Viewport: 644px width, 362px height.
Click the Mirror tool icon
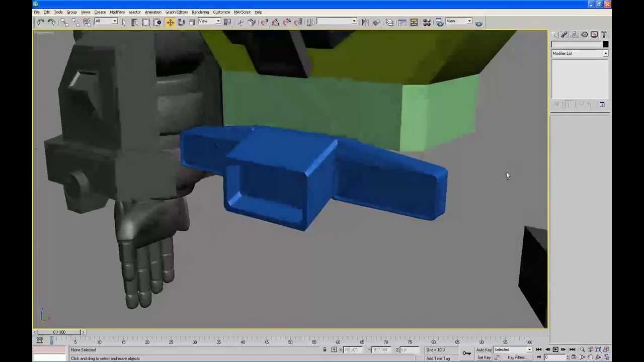tap(366, 22)
